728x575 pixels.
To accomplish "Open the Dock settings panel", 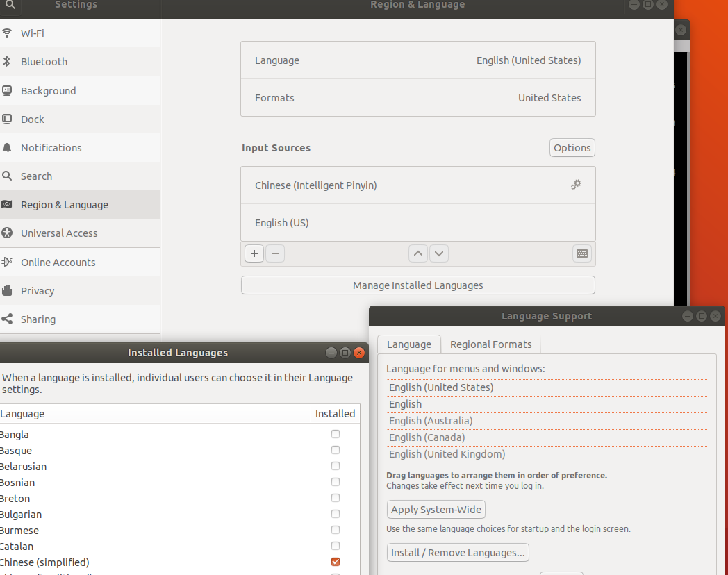I will click(8, 119).
